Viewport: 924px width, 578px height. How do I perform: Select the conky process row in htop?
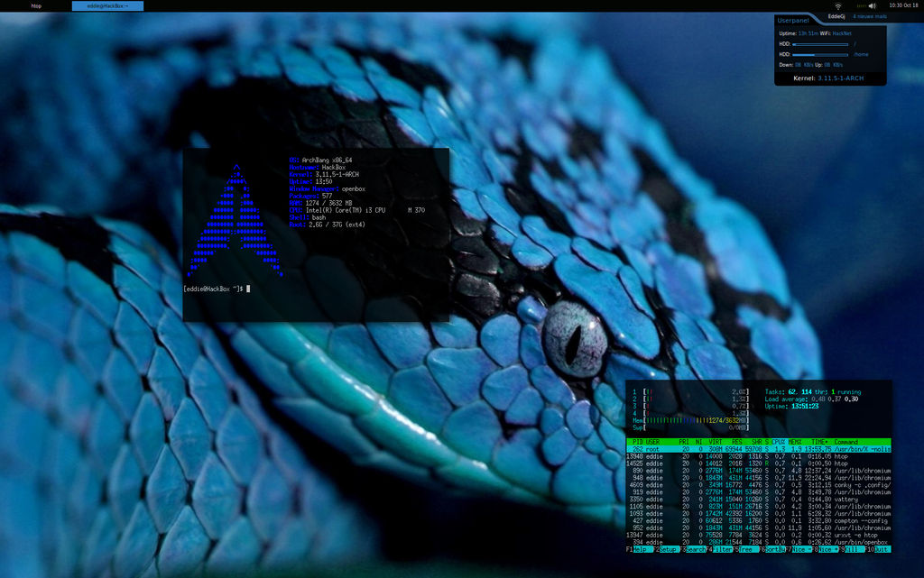pyautogui.click(x=758, y=485)
